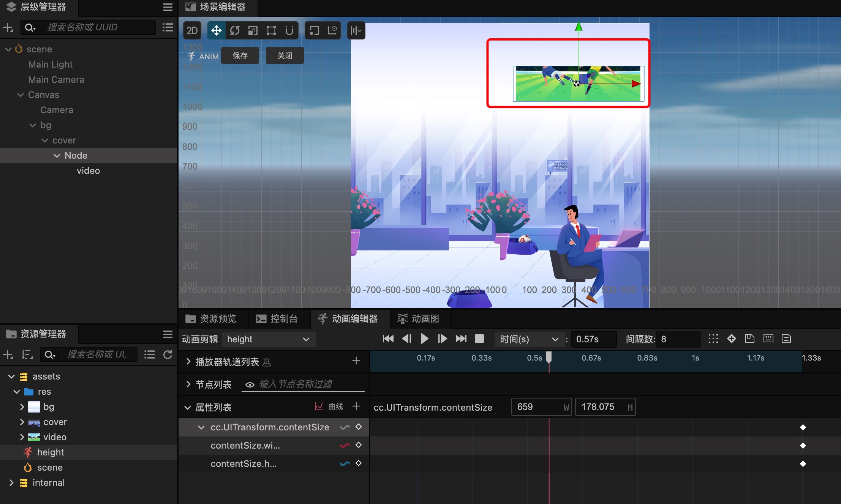Jump to the first animation frame
The height and width of the screenshot is (504, 841).
tap(388, 339)
